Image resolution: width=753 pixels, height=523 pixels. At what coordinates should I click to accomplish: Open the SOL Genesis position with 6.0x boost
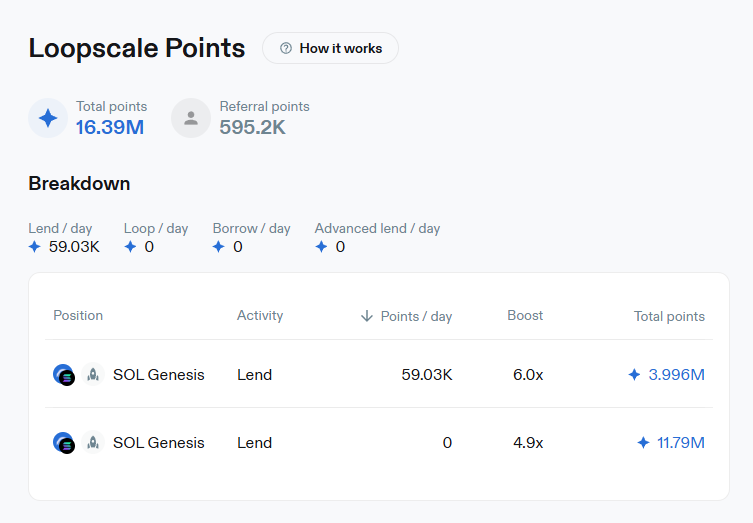tap(158, 375)
